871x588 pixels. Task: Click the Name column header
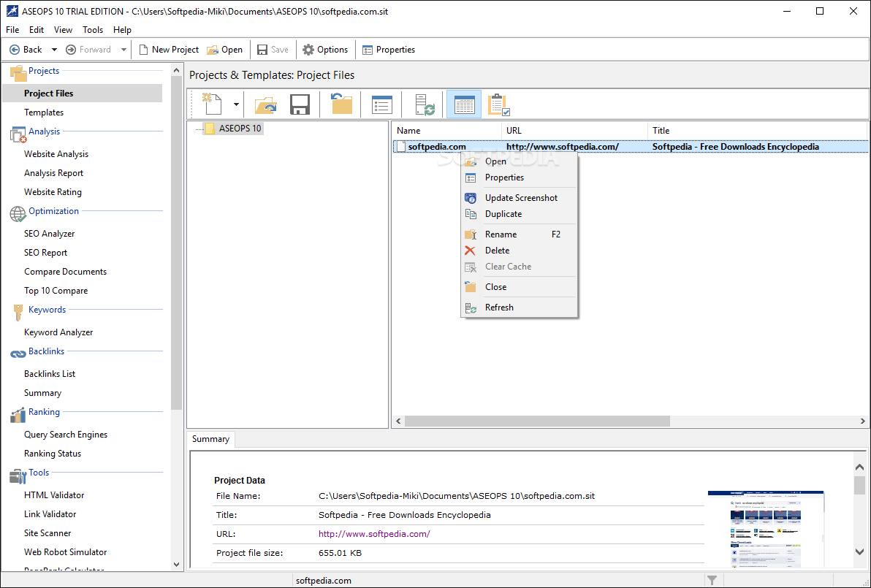point(447,131)
